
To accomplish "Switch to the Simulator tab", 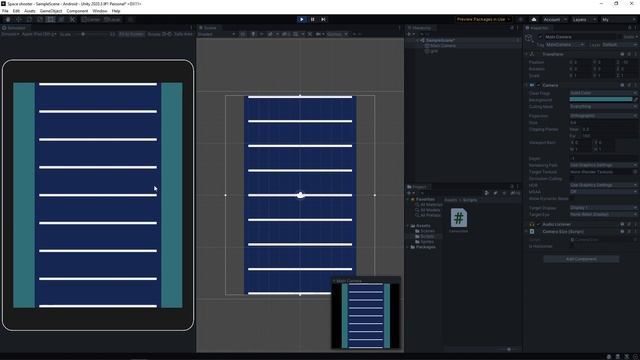I will click(15, 28).
